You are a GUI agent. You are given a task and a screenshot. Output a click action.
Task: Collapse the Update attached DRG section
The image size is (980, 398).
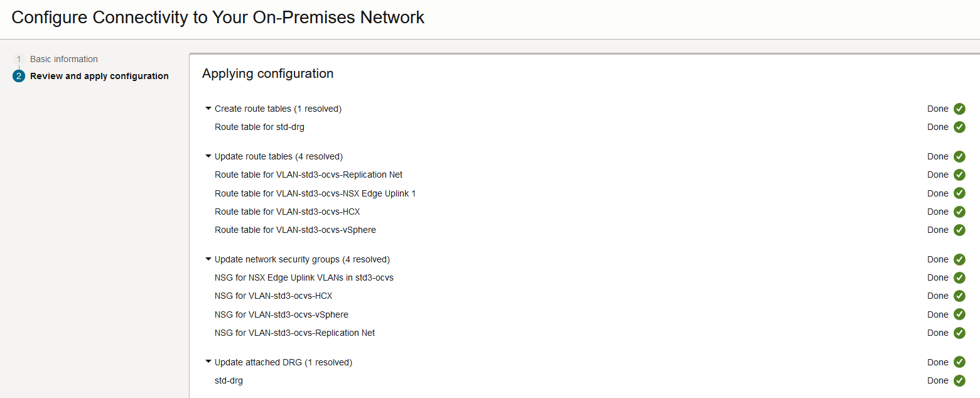208,362
